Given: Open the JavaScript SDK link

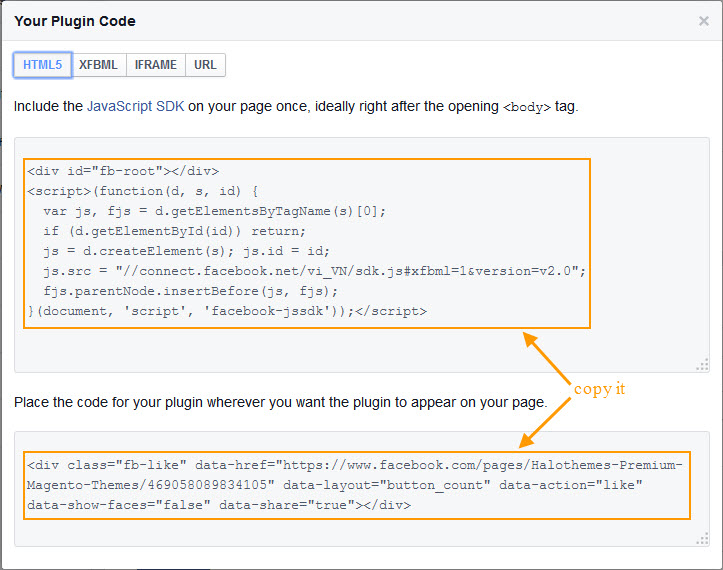Looking at the screenshot, I should pos(136,107).
